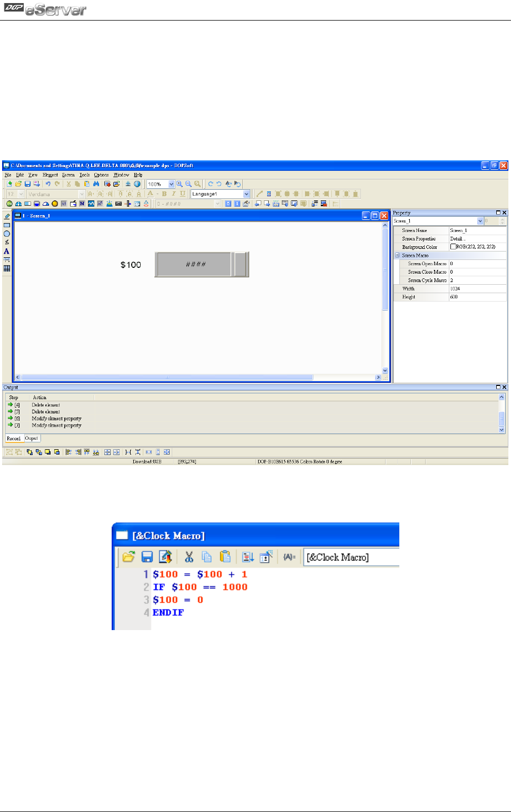Collapse the Screen Macro property group

pos(397,255)
